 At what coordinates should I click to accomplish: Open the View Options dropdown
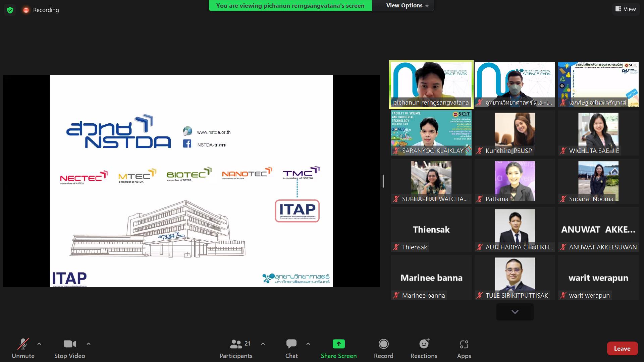click(407, 5)
